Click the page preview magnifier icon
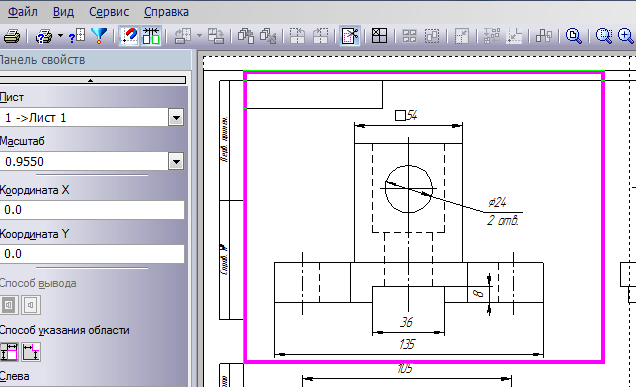The height and width of the screenshot is (387, 636). click(574, 36)
